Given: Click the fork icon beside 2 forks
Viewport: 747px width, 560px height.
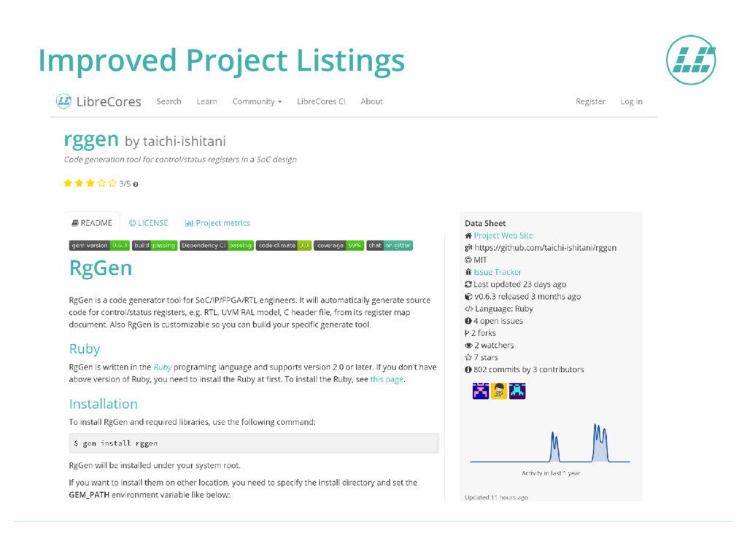Looking at the screenshot, I should pos(467,332).
